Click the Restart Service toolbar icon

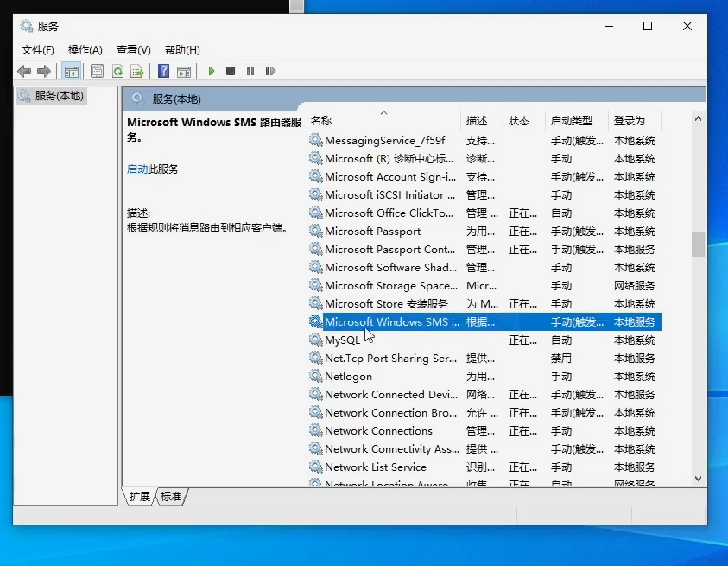coord(269,71)
